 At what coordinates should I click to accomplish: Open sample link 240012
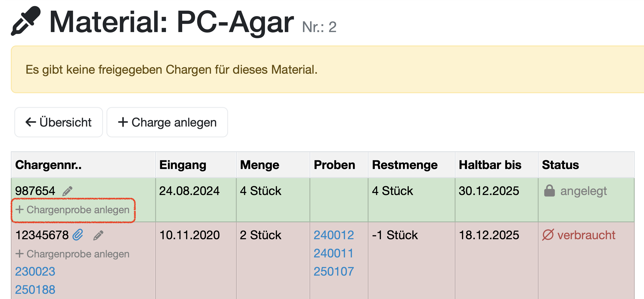pyautogui.click(x=333, y=235)
